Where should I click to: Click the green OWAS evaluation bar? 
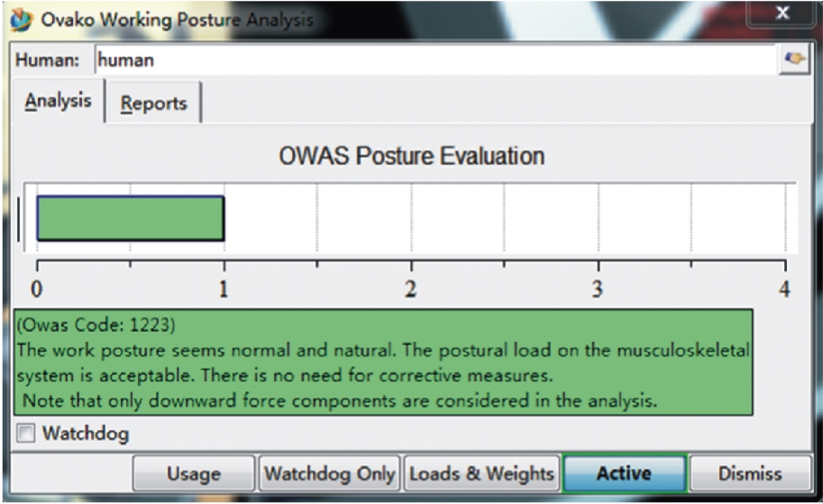[x=130, y=219]
